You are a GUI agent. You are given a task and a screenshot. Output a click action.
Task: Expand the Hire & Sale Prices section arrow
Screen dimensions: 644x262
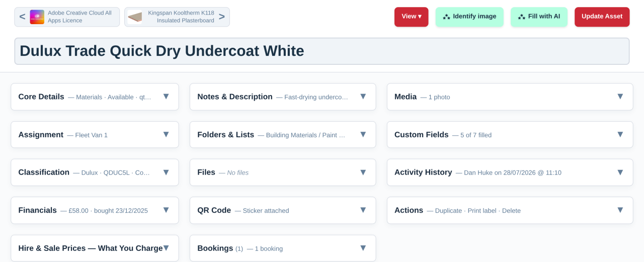[166, 247]
